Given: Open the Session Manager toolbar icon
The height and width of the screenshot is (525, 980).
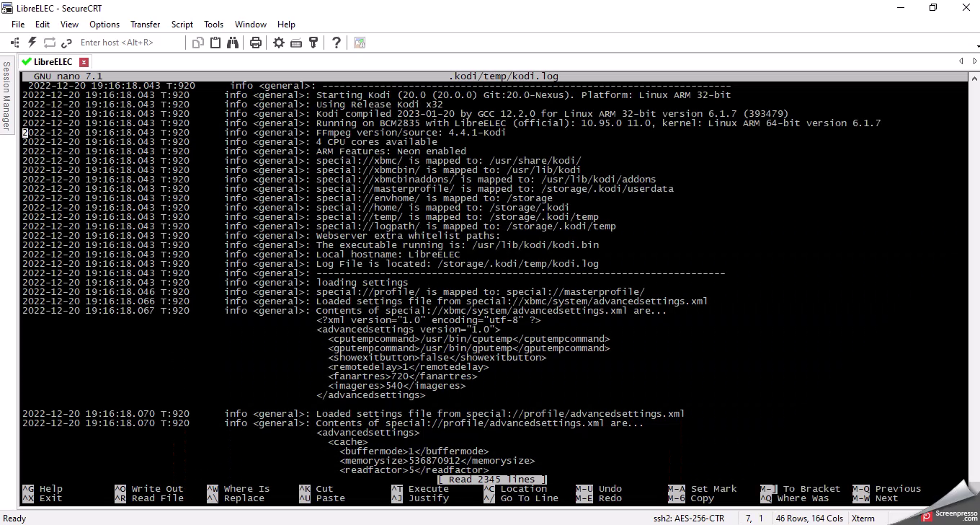Looking at the screenshot, I should coord(14,43).
